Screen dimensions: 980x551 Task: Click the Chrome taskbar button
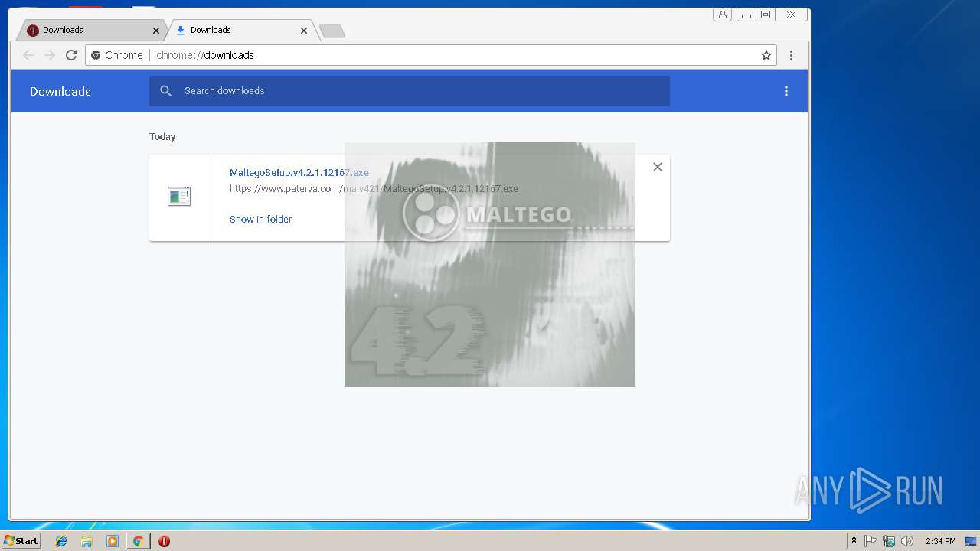138,541
